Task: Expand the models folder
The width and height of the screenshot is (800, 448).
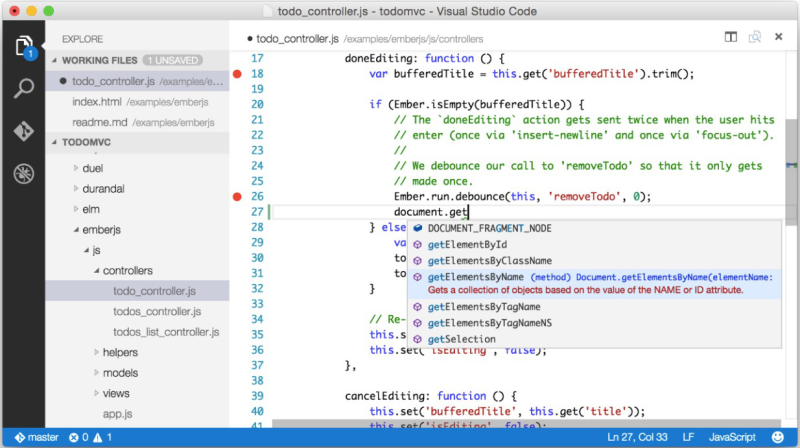Action: (x=96, y=372)
